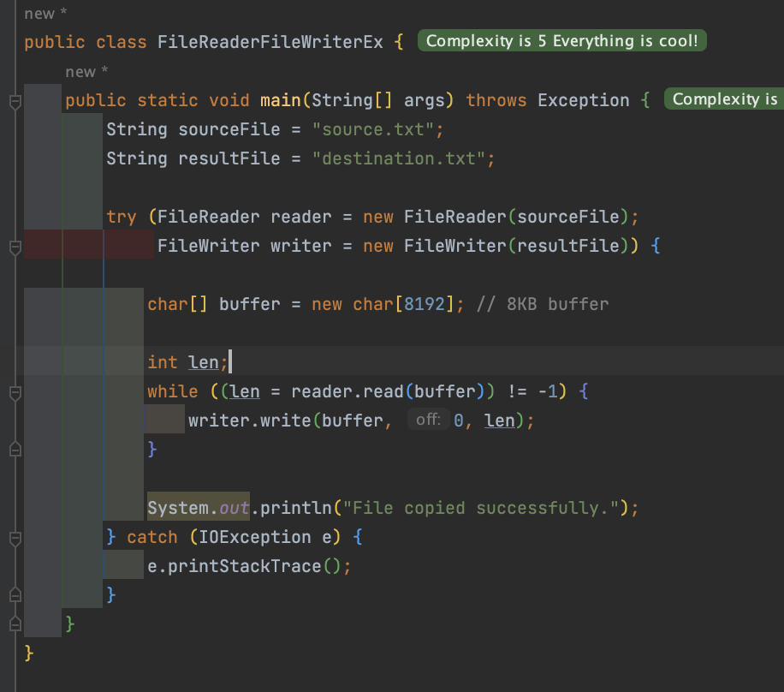Screen dimensions: 784x692
Task: Click 'resultFile' in its String declaration
Action: (229, 158)
